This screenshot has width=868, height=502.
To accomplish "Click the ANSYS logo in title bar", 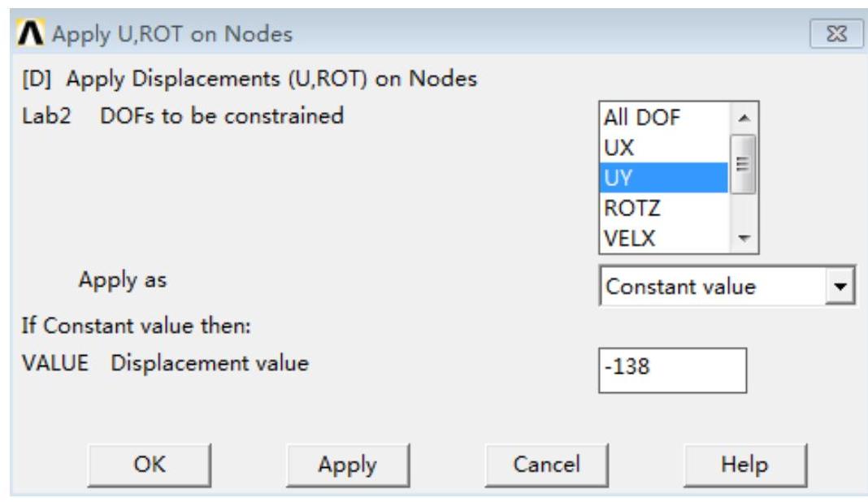I will pos(32,35).
